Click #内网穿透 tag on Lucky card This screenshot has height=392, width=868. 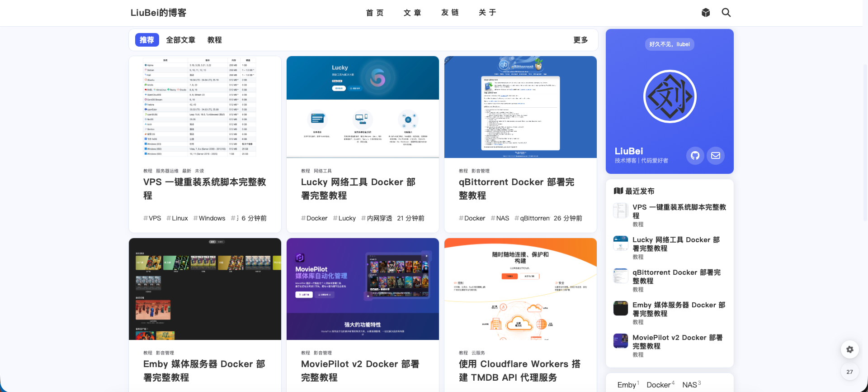coord(377,218)
